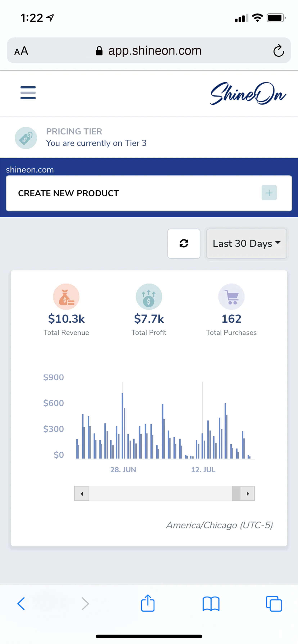Click the tallest bar in the revenue chart
Image resolution: width=298 pixels, height=644 pixels.
123,425
